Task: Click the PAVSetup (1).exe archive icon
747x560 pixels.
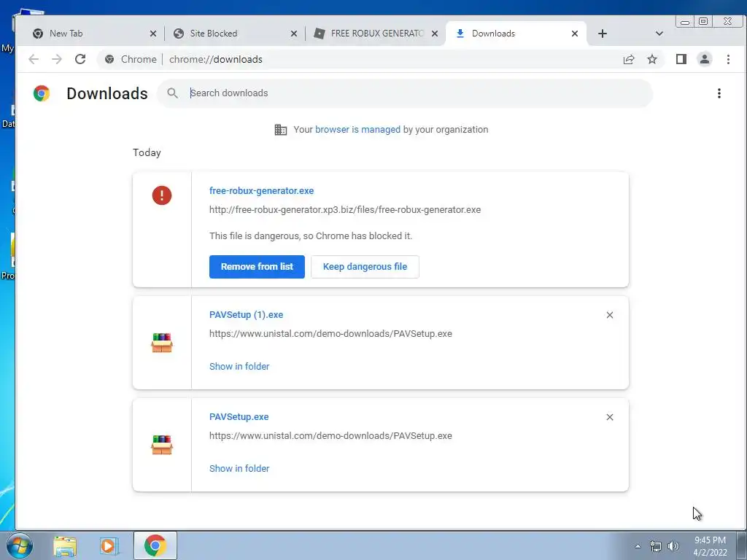Action: (x=162, y=343)
